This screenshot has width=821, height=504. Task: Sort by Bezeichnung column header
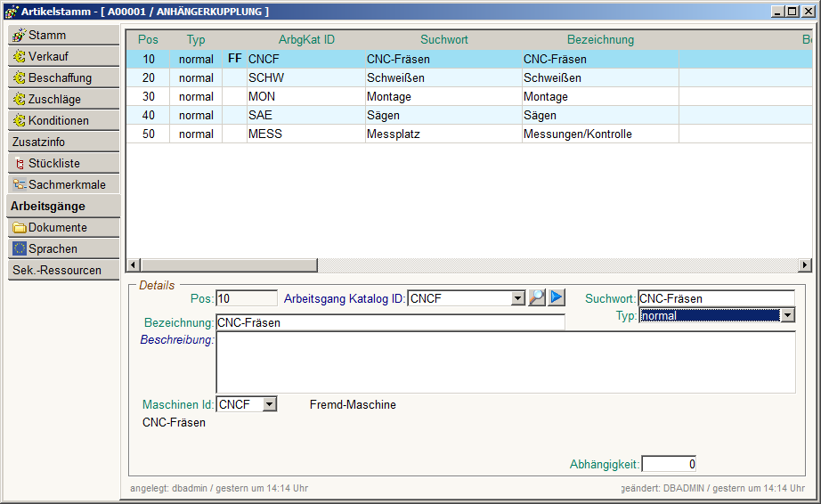(600, 40)
